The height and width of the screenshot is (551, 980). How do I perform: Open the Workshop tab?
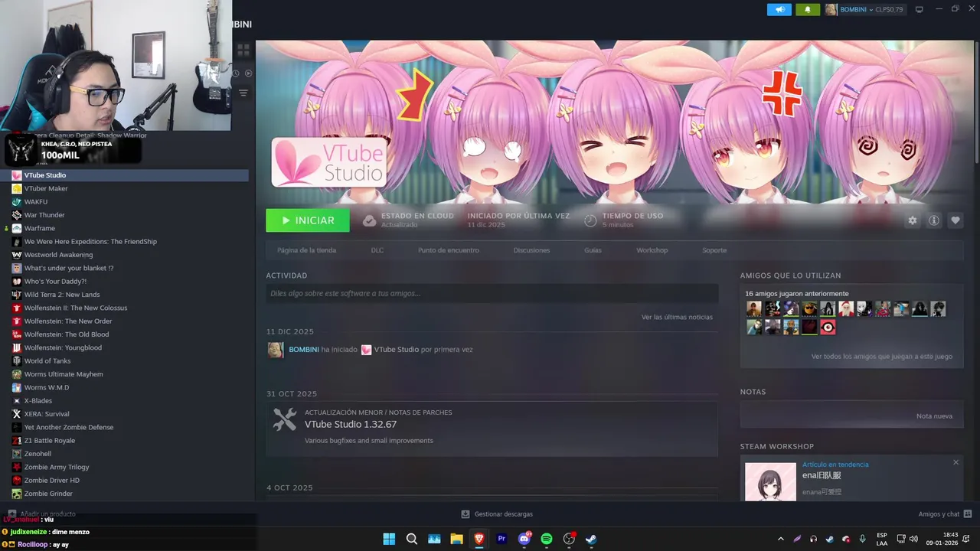pos(652,250)
